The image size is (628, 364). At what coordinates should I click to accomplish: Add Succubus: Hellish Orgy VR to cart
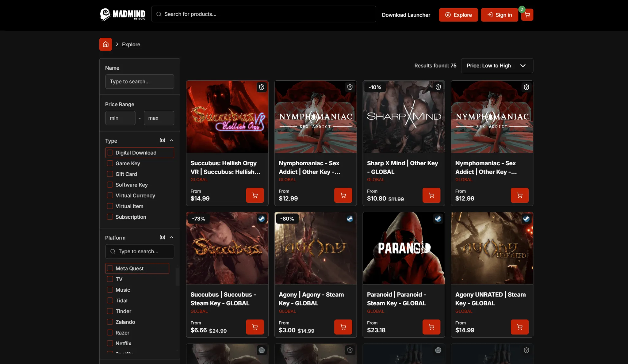tap(255, 195)
